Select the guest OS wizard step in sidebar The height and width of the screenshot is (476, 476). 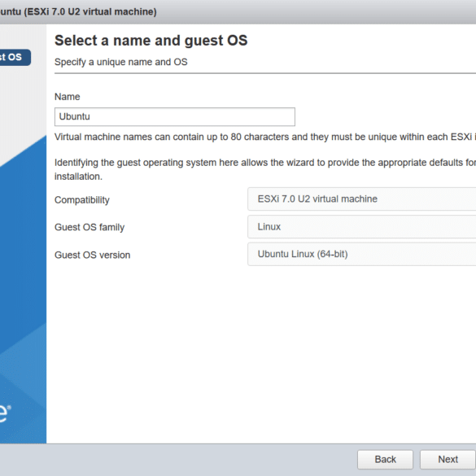pyautogui.click(x=15, y=57)
